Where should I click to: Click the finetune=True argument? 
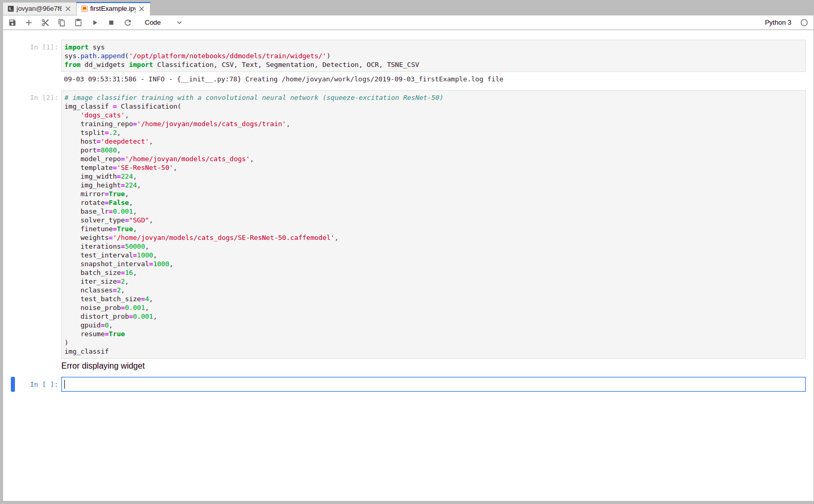(x=108, y=229)
